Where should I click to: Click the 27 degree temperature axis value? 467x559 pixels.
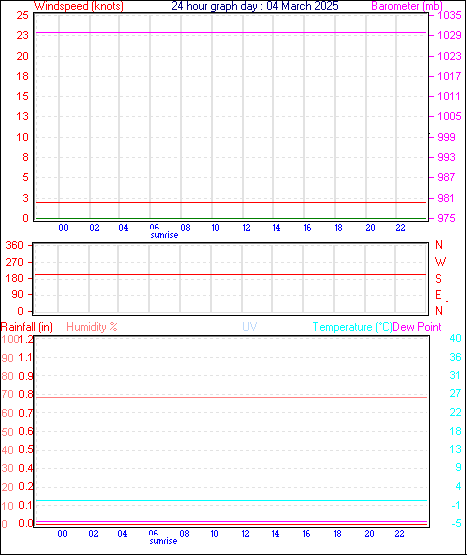pos(456,393)
